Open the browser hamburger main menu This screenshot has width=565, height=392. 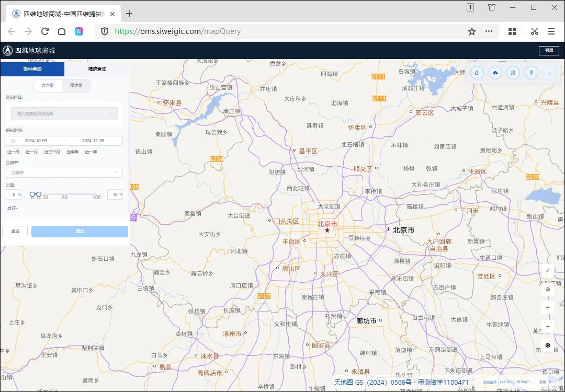pyautogui.click(x=551, y=31)
